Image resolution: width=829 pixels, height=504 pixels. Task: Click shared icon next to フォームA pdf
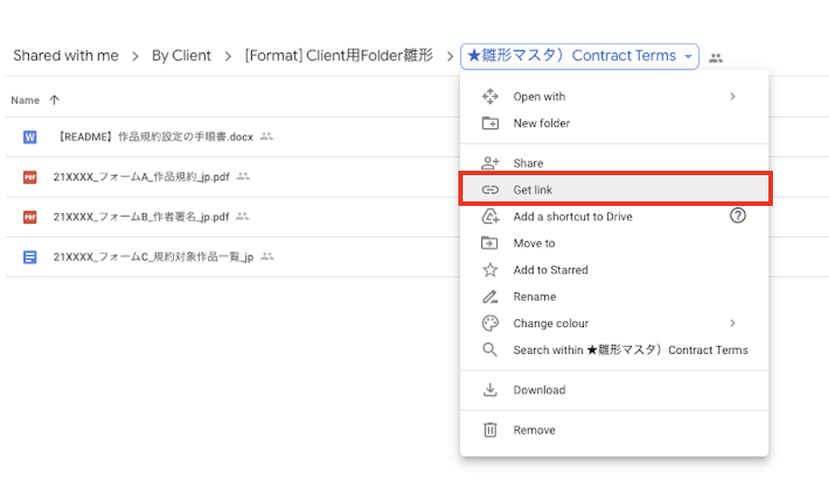point(242,176)
